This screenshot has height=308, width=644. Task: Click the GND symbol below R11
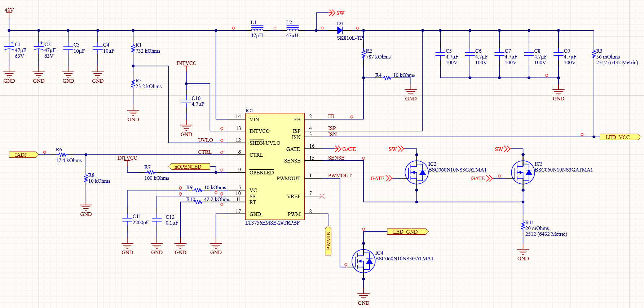coord(523,255)
